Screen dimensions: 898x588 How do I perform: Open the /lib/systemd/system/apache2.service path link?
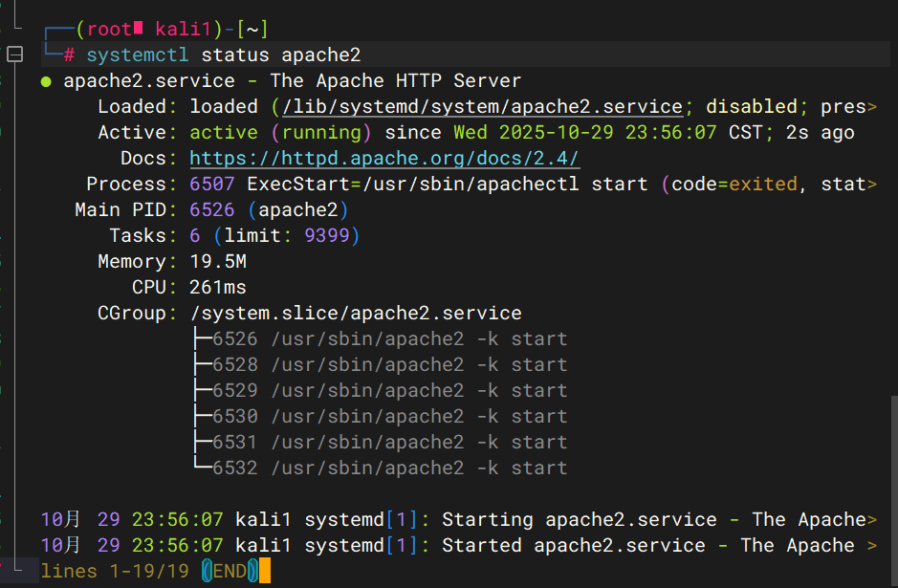point(482,106)
